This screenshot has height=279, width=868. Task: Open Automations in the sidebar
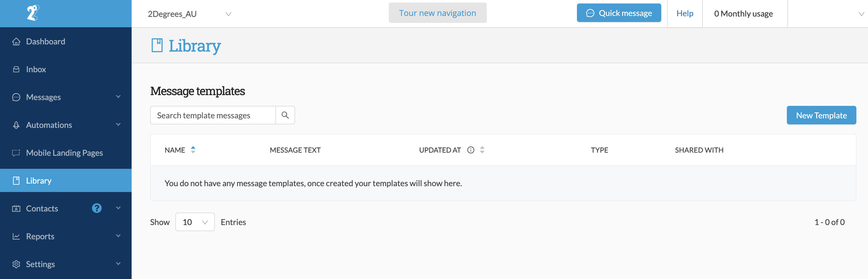[49, 125]
